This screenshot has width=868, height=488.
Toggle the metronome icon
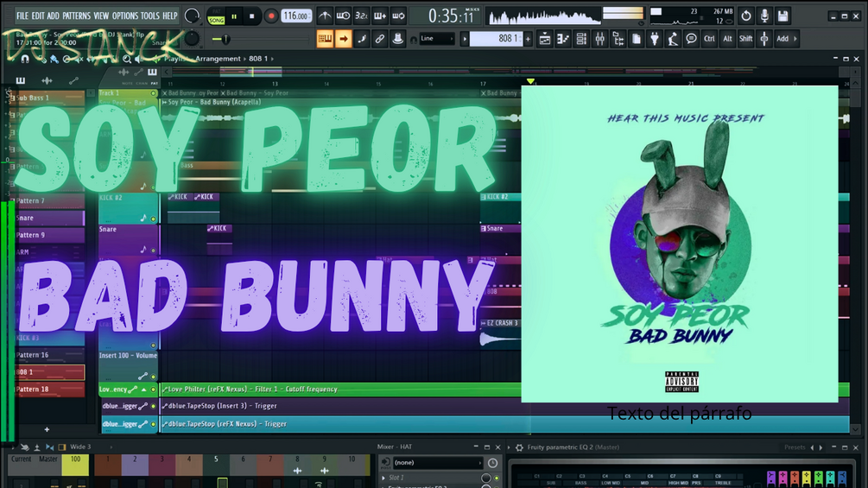coord(325,16)
